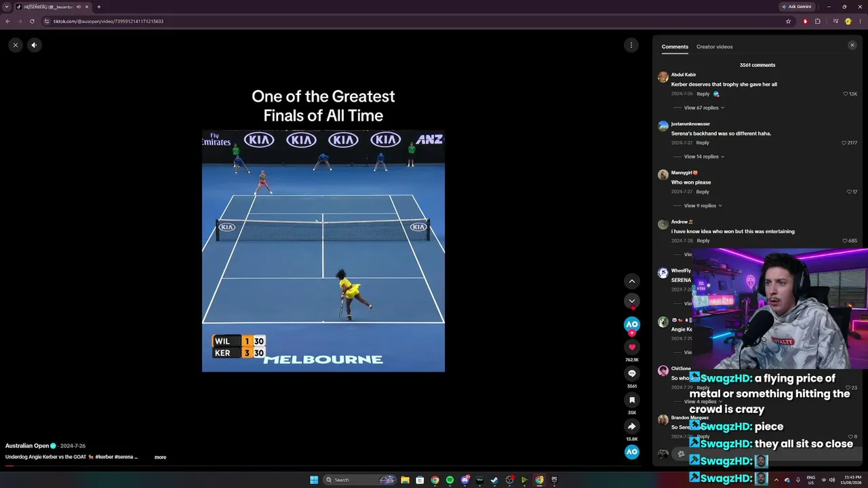
Task: Open Mannygirl's profile avatar
Action: tap(663, 175)
